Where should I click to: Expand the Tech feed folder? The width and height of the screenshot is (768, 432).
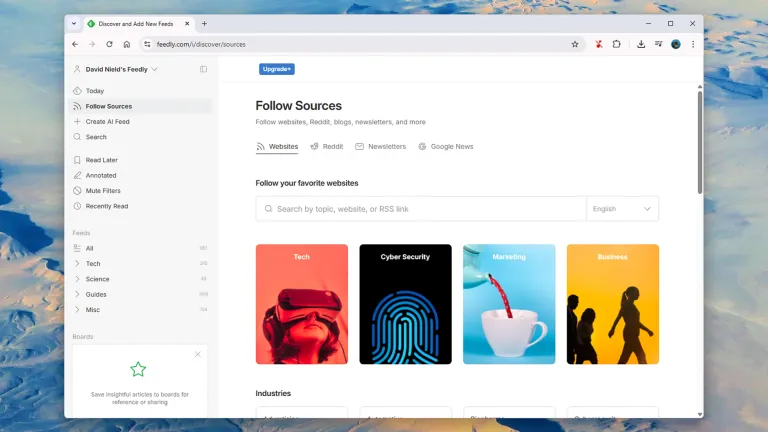coord(78,264)
